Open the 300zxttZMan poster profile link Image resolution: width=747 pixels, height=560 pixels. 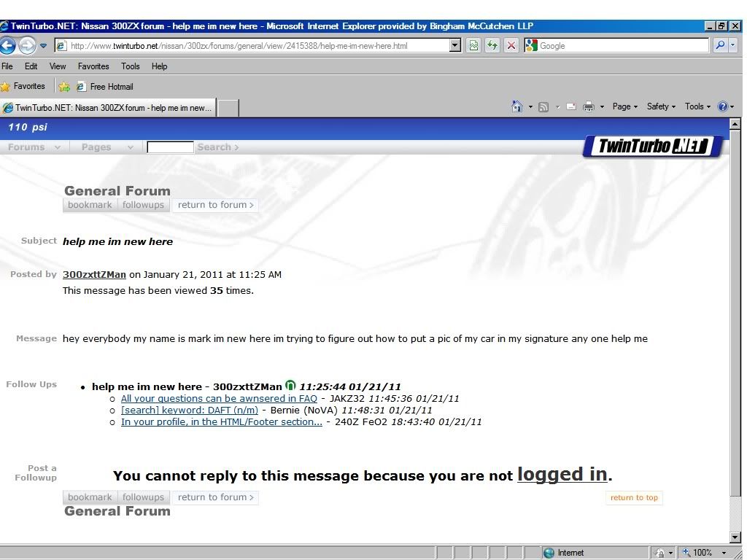click(94, 275)
